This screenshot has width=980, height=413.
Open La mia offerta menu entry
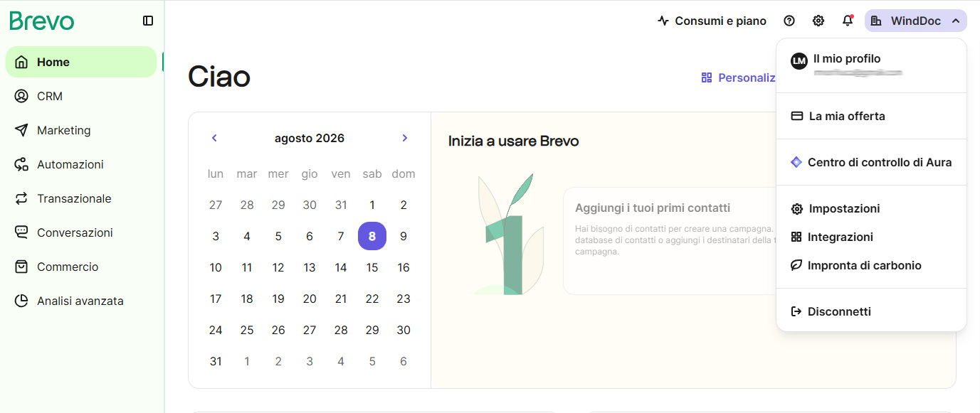(871, 116)
